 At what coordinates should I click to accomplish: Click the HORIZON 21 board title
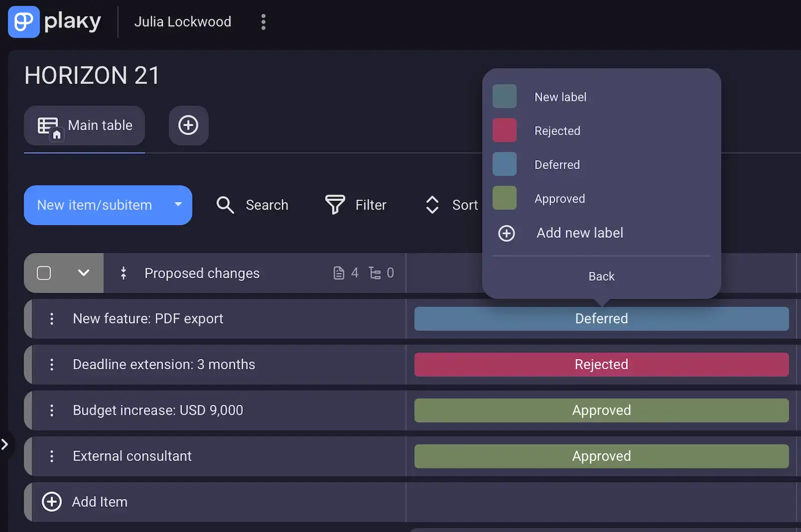coord(92,76)
